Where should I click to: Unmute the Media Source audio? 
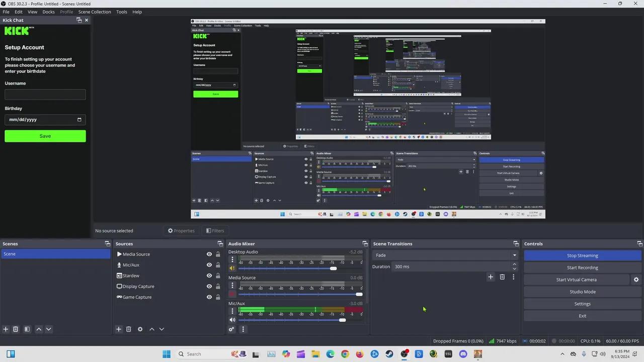click(x=232, y=294)
